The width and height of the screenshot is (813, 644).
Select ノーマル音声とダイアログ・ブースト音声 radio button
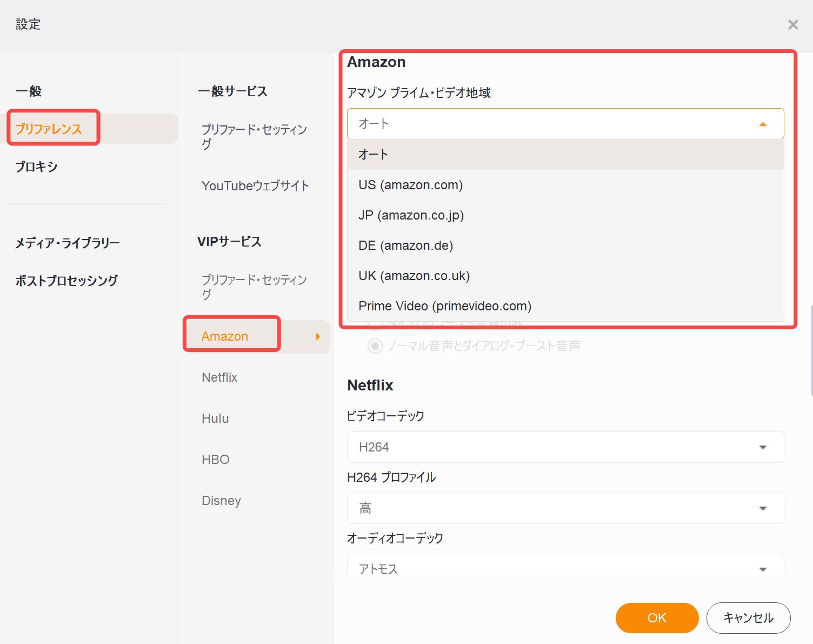[x=375, y=346]
